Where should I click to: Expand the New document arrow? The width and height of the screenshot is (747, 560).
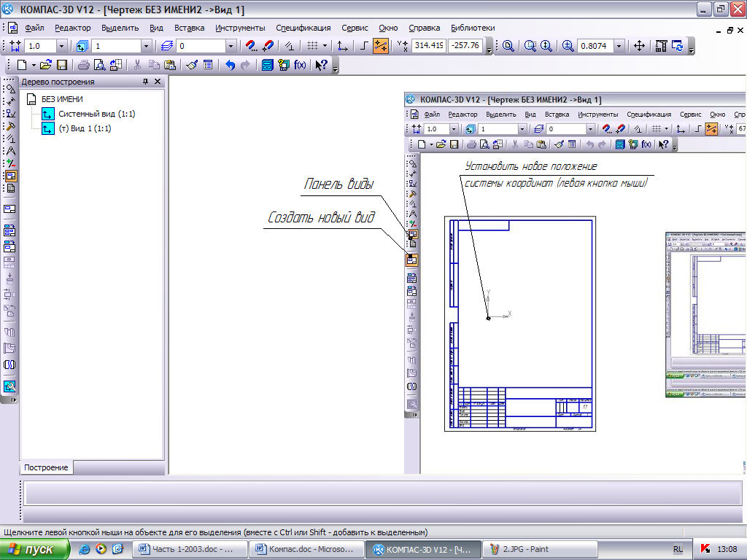pyautogui.click(x=34, y=65)
